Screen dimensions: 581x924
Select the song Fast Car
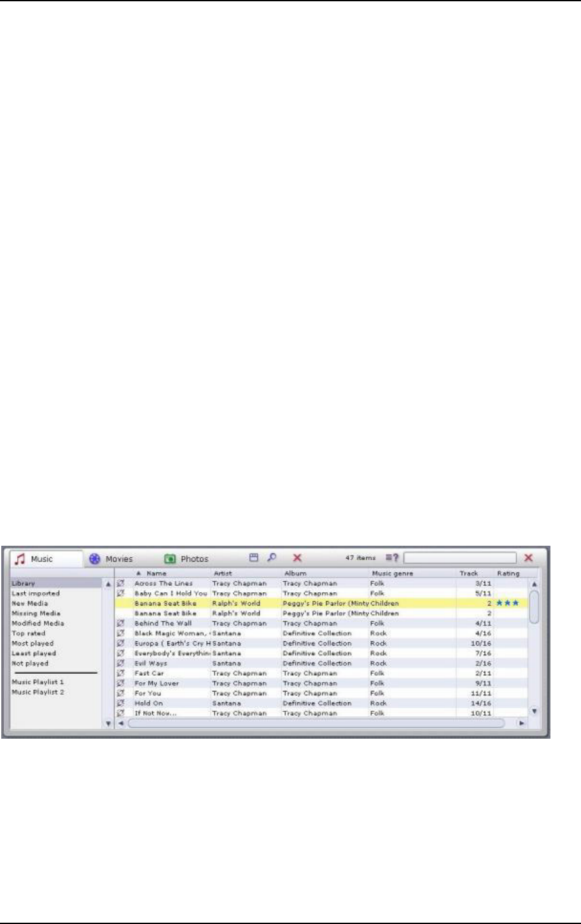(x=149, y=673)
